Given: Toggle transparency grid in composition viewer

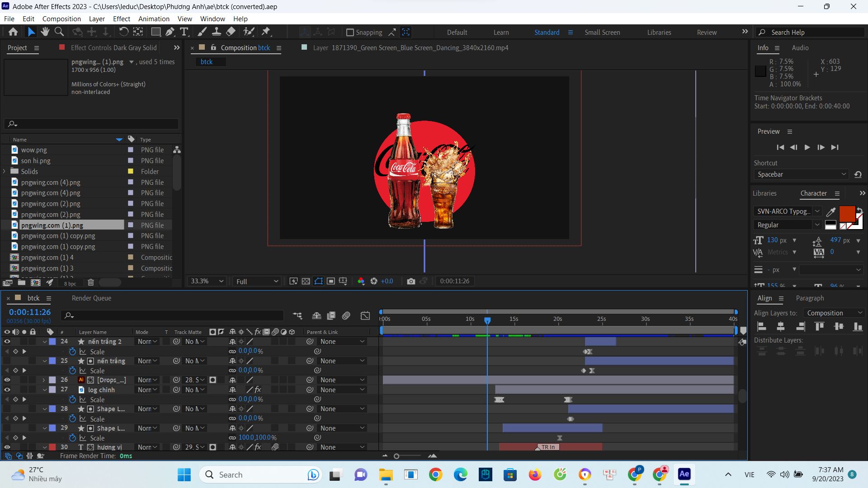Looking at the screenshot, I should [306, 281].
